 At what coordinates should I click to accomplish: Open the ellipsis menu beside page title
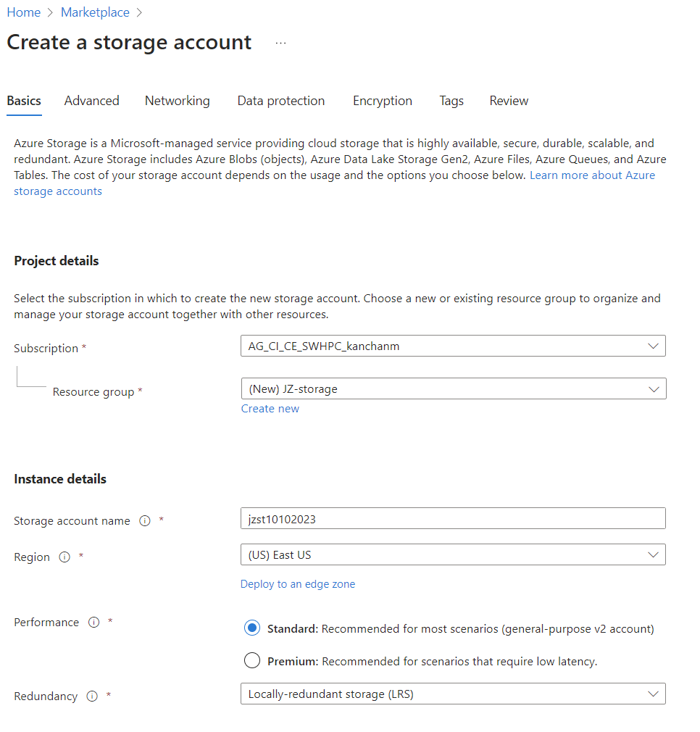click(280, 43)
